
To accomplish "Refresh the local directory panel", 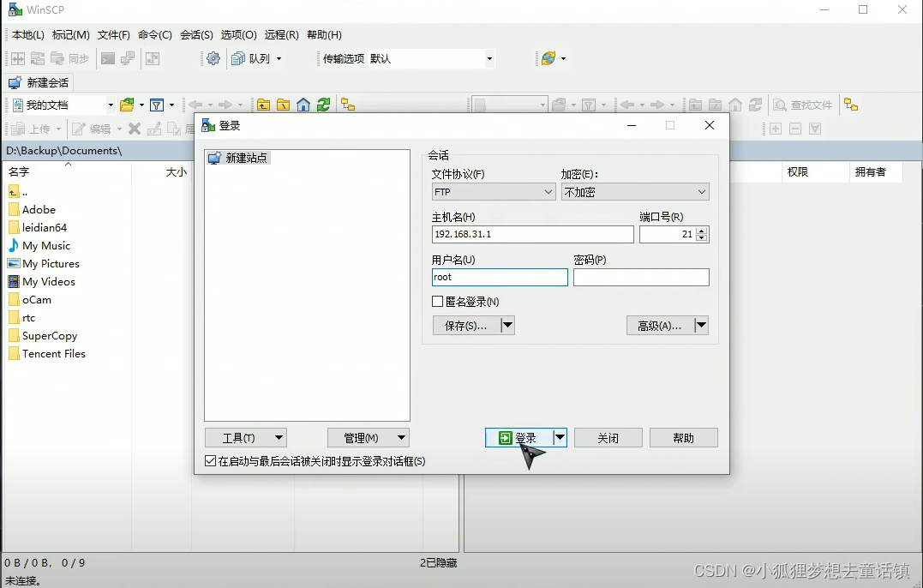I will (x=323, y=105).
